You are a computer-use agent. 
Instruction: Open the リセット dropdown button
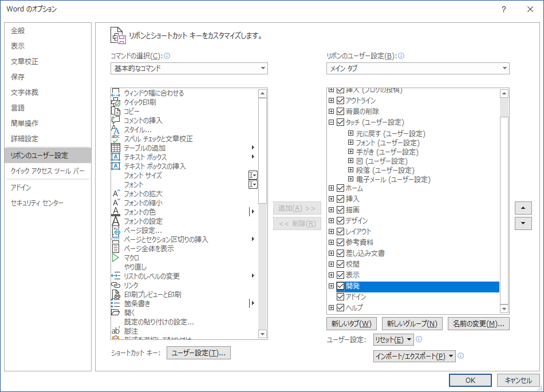[x=393, y=340]
